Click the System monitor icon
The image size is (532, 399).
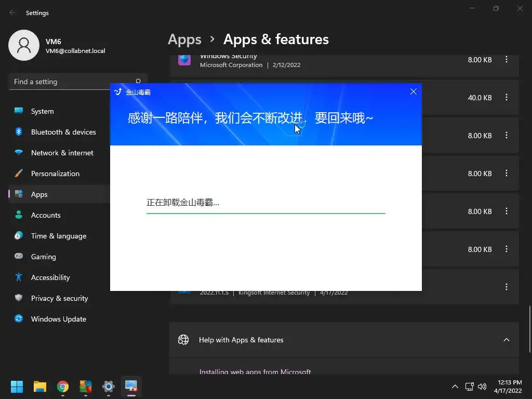[19, 111]
